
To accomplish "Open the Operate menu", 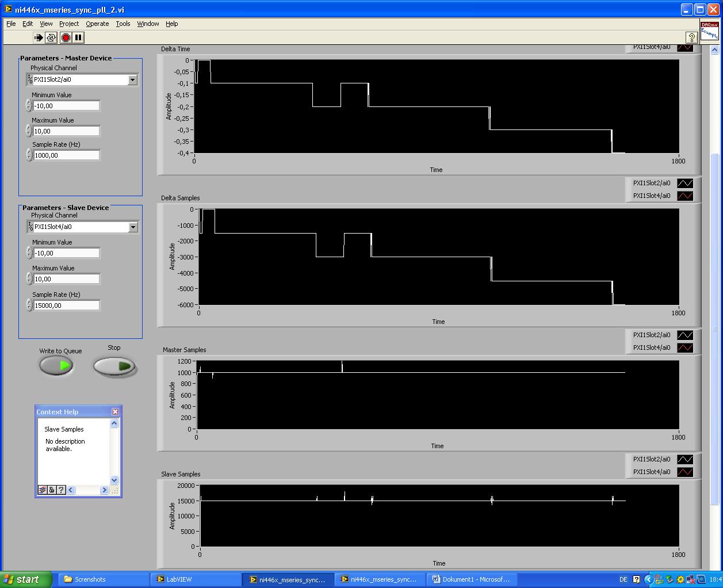I will pos(97,24).
